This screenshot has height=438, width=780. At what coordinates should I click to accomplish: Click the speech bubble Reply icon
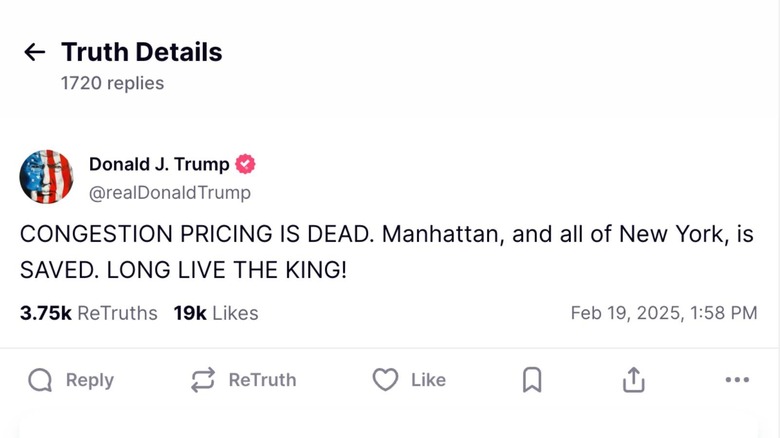40,380
